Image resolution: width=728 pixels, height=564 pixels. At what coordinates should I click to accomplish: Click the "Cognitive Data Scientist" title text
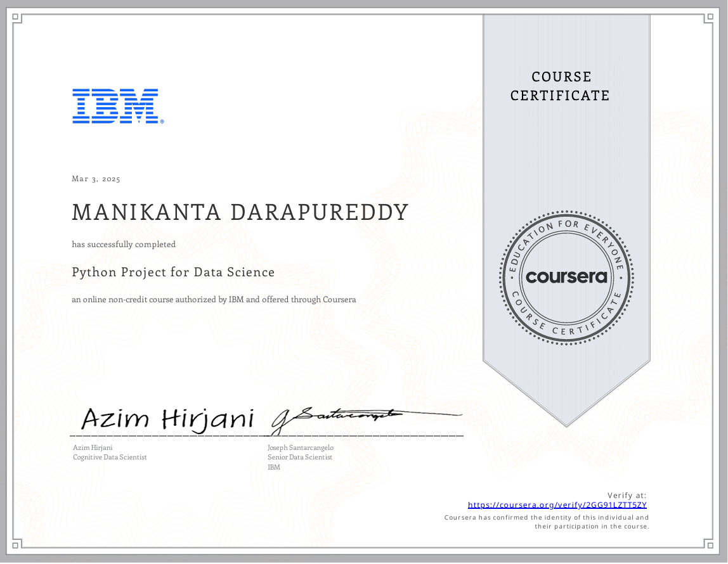click(110, 457)
